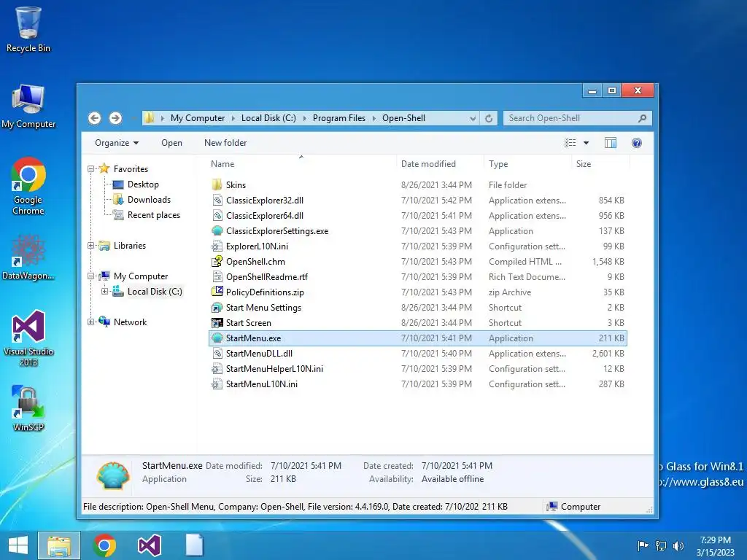This screenshot has width=747, height=560.
Task: Select the StartMenuDLL.dll file
Action: 259,354
